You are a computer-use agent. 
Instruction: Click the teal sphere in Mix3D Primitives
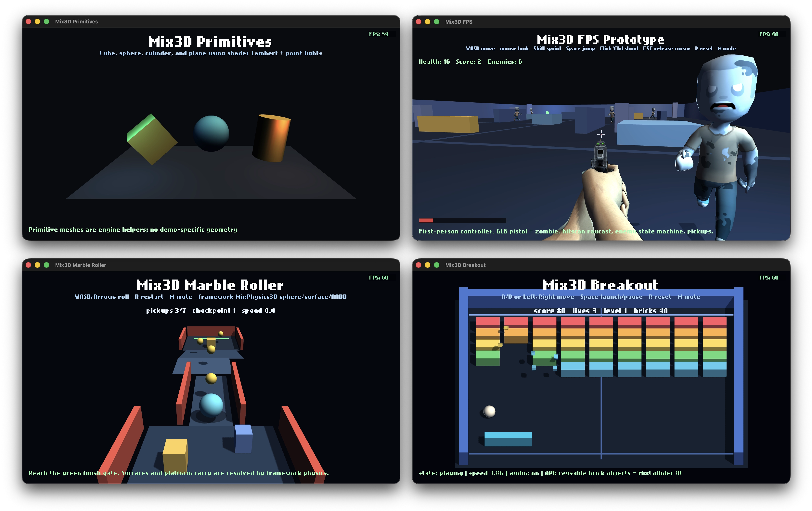[211, 133]
